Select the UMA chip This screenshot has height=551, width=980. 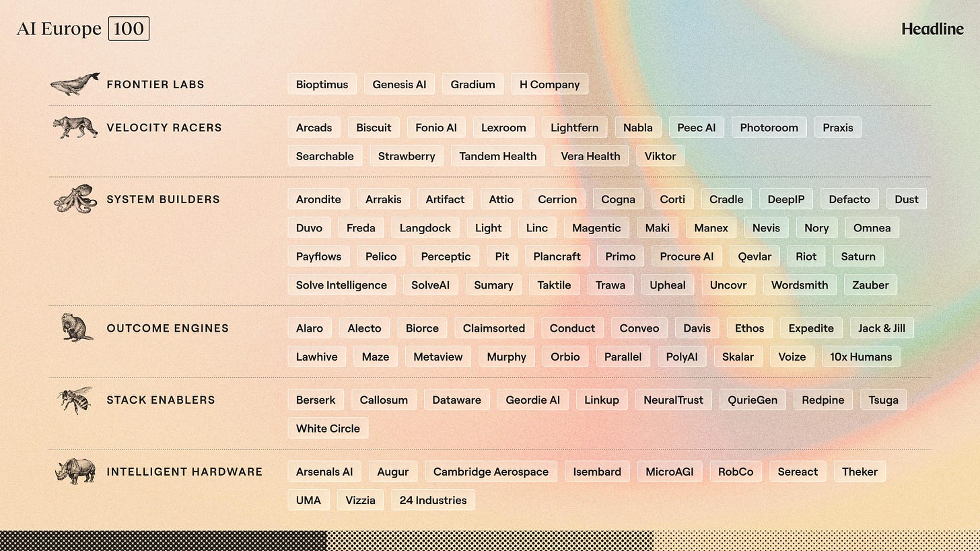click(309, 500)
